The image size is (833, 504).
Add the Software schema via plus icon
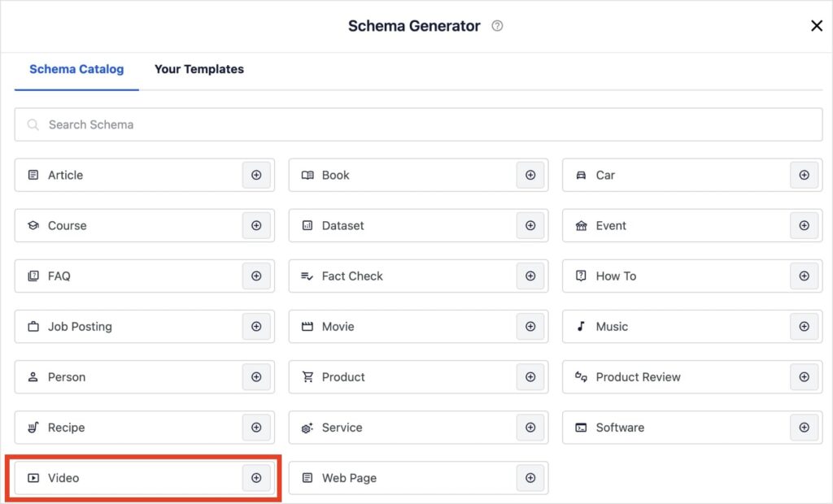point(804,428)
